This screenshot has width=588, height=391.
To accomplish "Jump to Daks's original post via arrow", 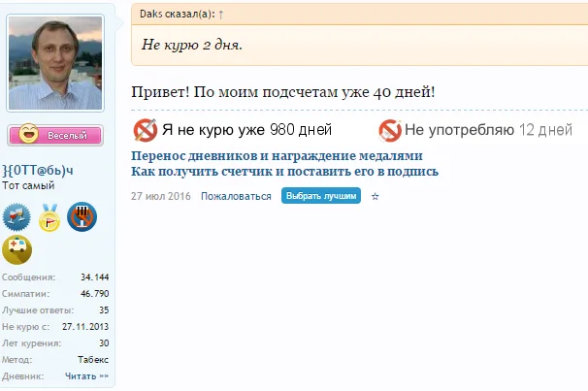I will tap(221, 15).
